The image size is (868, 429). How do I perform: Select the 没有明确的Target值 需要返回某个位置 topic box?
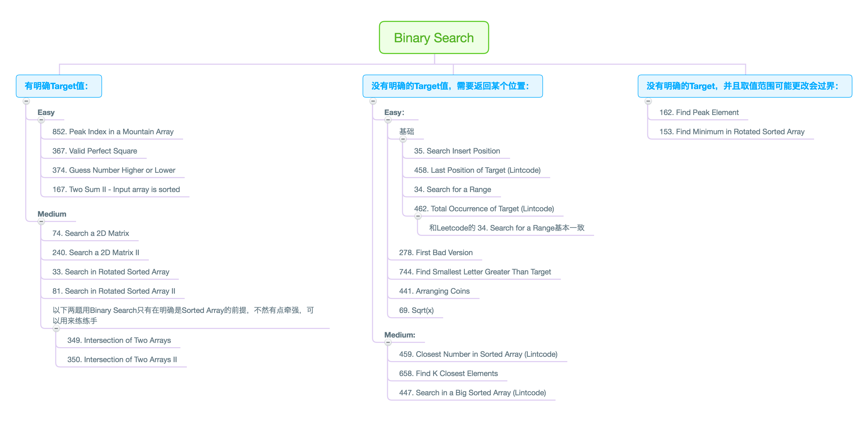452,86
